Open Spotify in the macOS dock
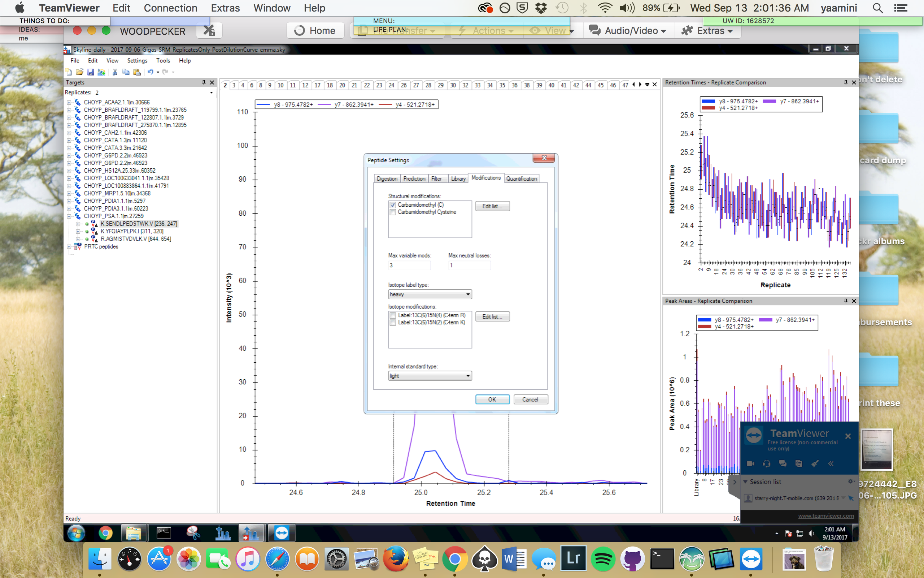Screen dimensions: 924x578 point(602,559)
